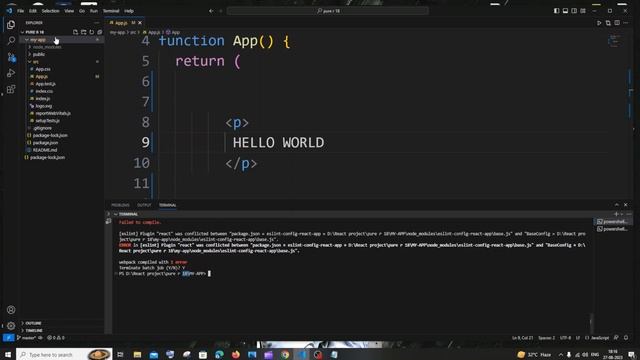
Task: Click errors and warnings count in status bar
Action: click(56, 338)
